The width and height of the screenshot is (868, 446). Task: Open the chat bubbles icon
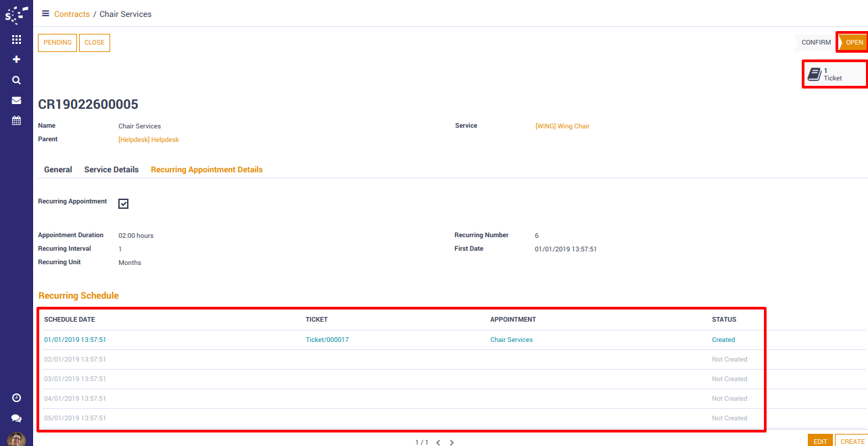[x=16, y=418]
